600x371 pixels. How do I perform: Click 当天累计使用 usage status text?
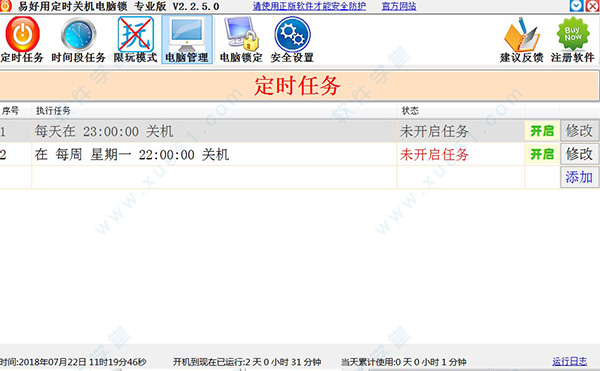pyautogui.click(x=403, y=362)
